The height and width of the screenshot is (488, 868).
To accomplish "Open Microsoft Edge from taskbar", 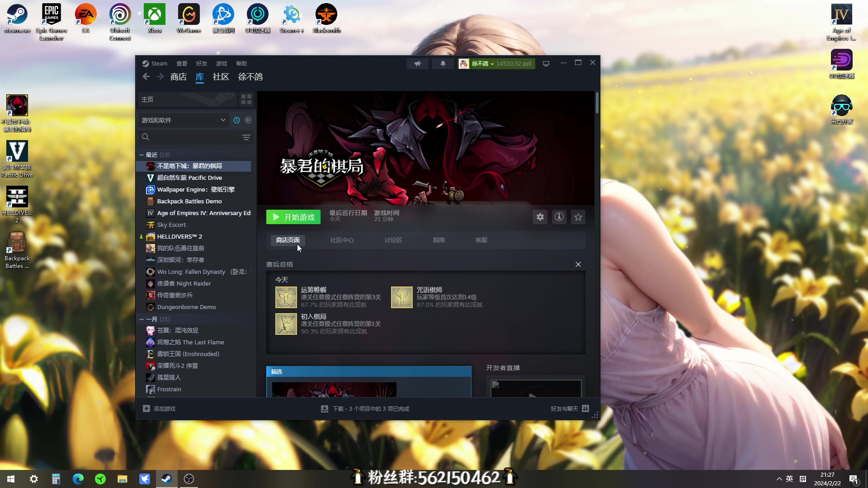I will pyautogui.click(x=78, y=479).
